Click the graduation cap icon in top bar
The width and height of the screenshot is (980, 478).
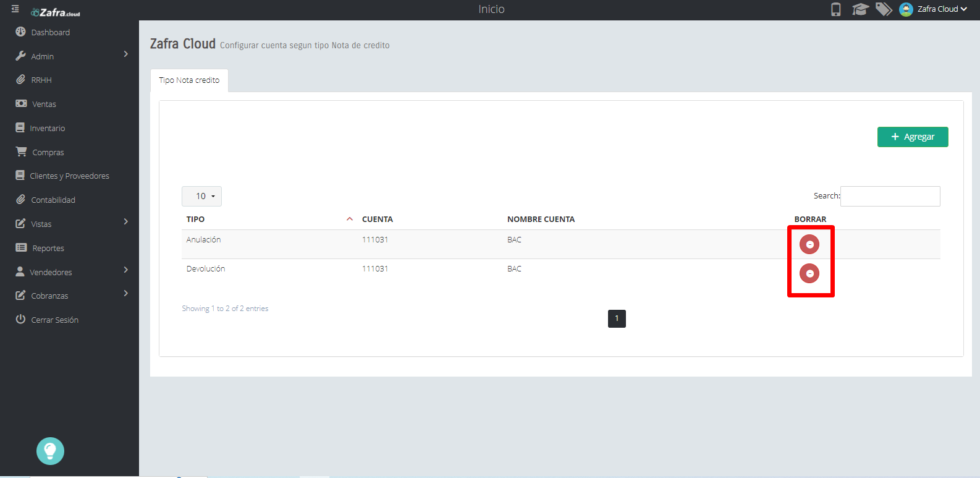click(x=860, y=9)
